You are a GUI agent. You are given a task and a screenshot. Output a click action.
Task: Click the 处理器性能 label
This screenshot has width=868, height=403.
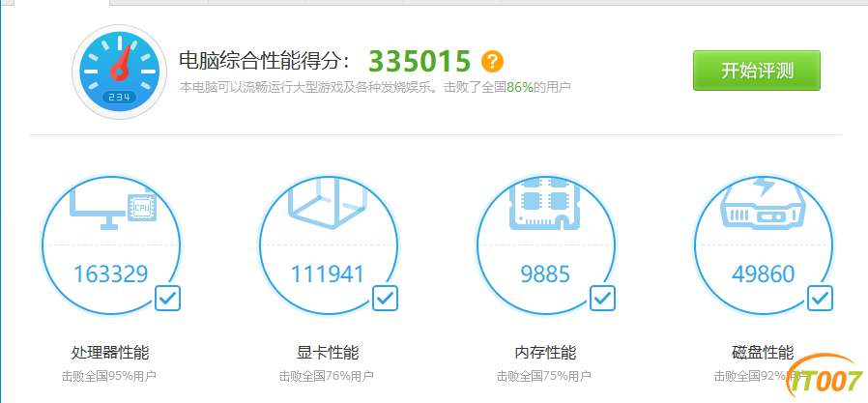click(110, 352)
